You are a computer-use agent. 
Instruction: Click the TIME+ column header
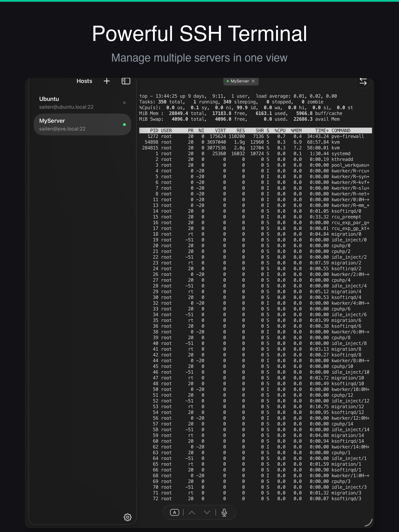tap(322, 131)
